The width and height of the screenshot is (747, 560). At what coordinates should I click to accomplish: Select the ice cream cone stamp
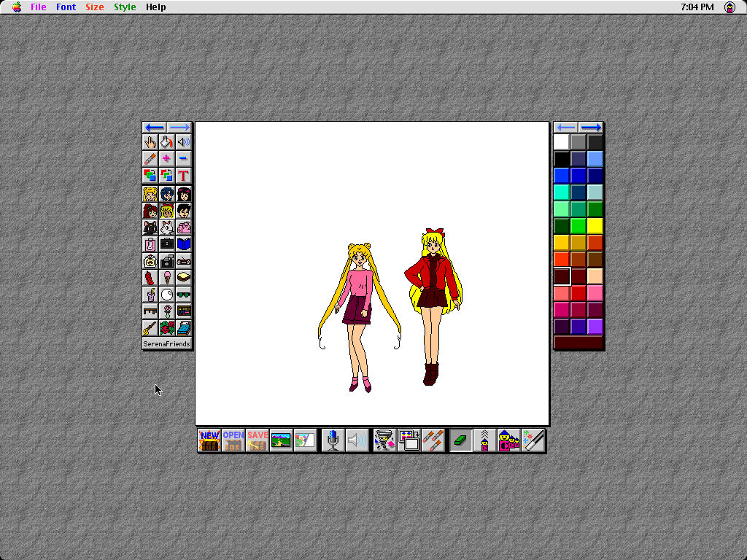pyautogui.click(x=167, y=278)
